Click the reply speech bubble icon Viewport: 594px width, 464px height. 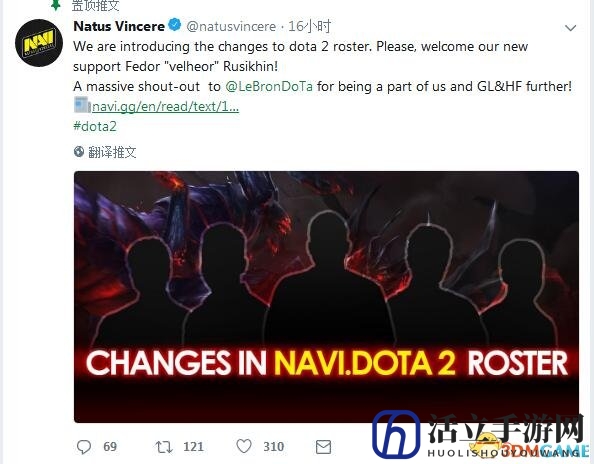pyautogui.click(x=84, y=447)
